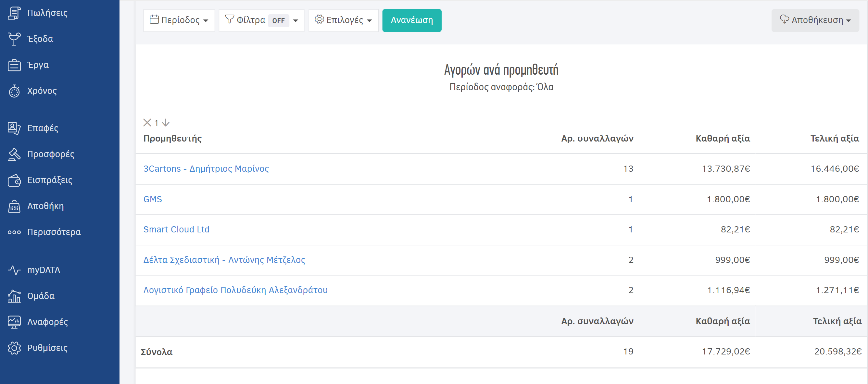Viewport: 868px width, 384px height.
Task: Navigate to Επαφές menu label
Action: point(43,128)
